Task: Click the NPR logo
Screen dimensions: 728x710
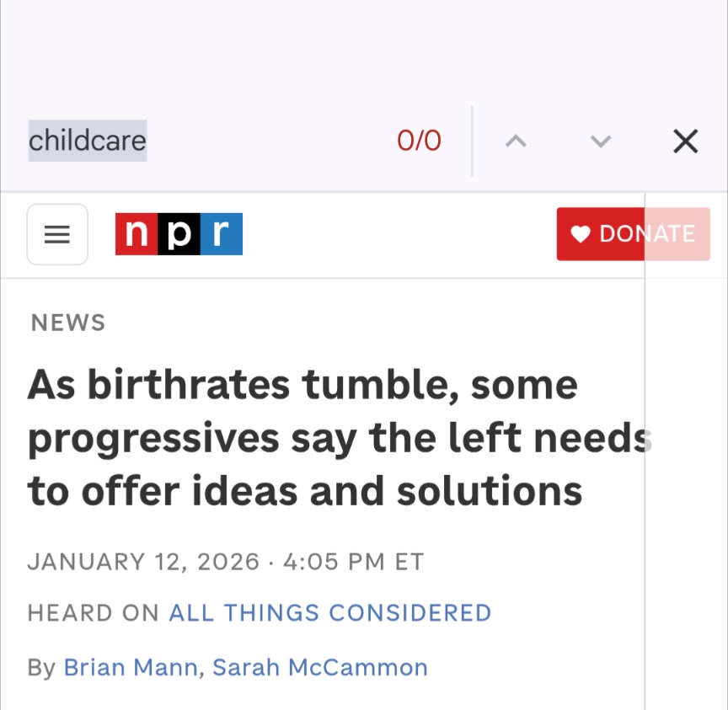Action: (x=179, y=234)
